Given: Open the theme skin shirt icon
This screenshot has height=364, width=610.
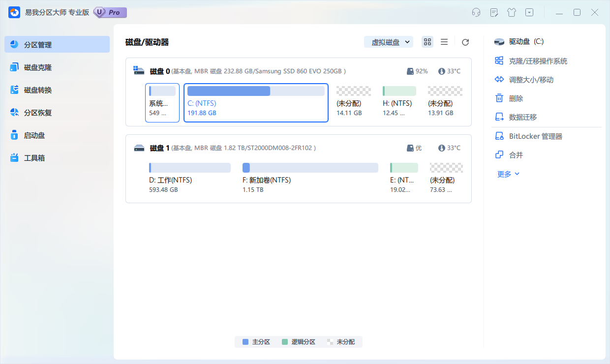Looking at the screenshot, I should pos(512,12).
